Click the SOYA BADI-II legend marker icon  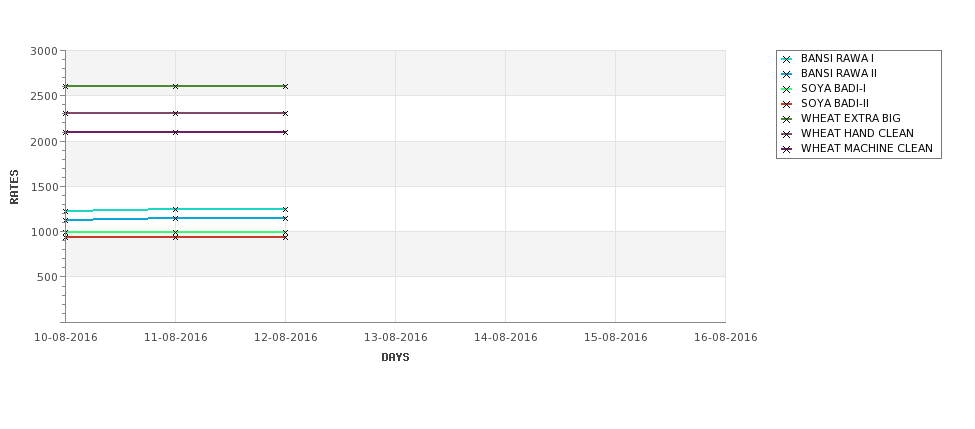pos(787,104)
